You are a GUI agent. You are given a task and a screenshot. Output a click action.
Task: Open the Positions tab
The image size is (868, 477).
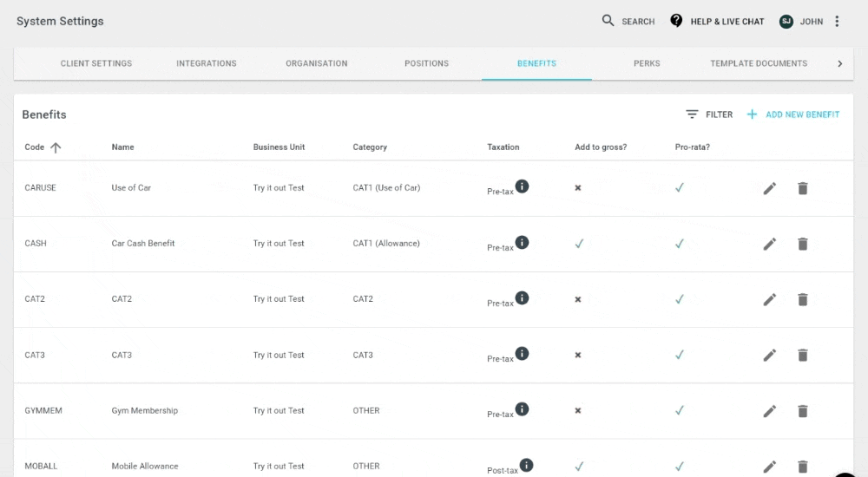tap(427, 63)
